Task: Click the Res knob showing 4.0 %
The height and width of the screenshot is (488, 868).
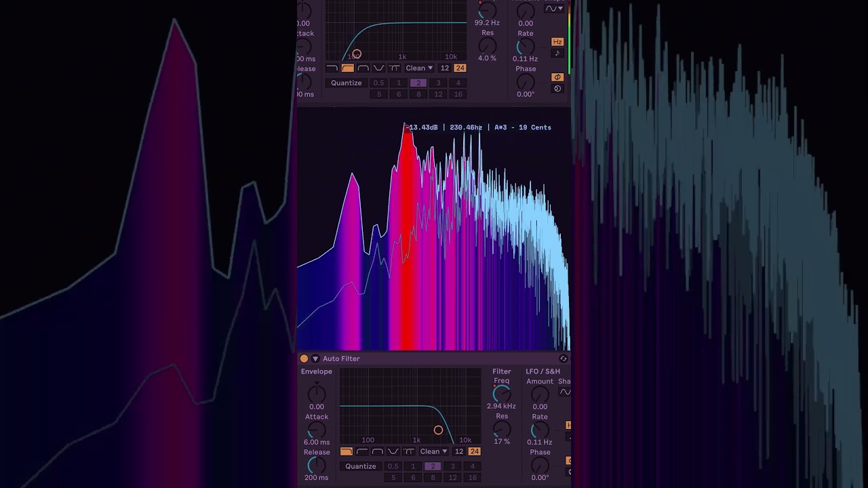Action: coord(487,46)
